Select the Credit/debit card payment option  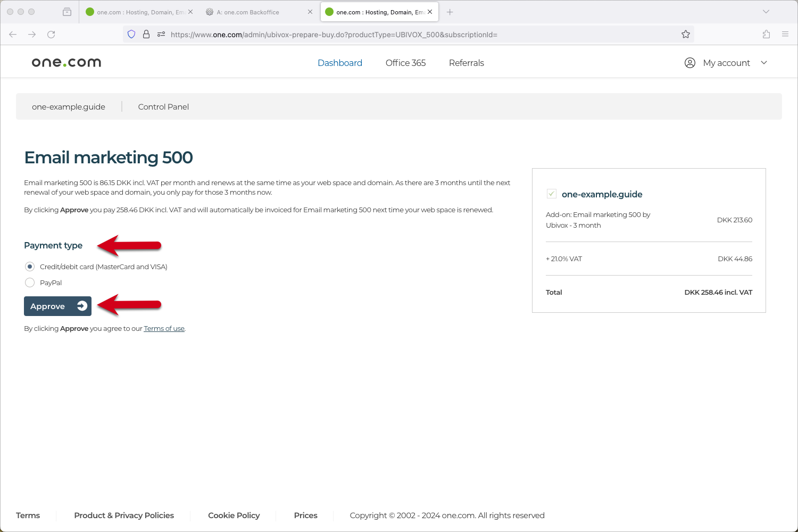point(30,267)
